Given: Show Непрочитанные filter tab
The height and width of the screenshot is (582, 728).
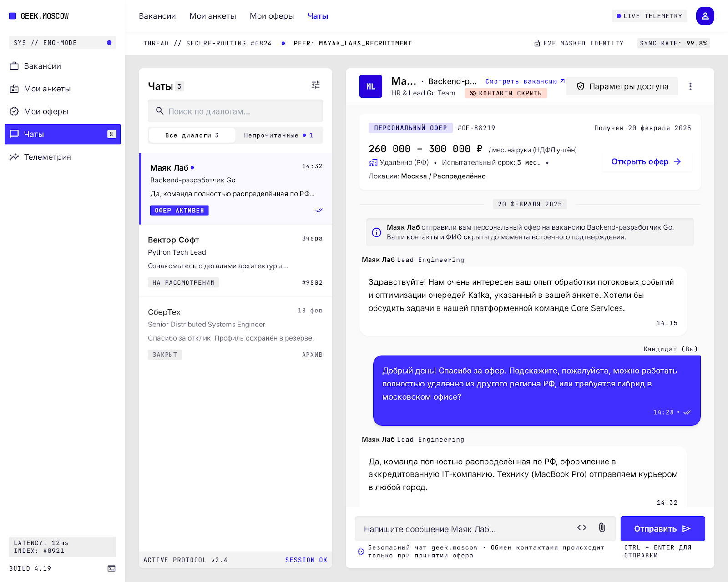Looking at the screenshot, I should [278, 135].
